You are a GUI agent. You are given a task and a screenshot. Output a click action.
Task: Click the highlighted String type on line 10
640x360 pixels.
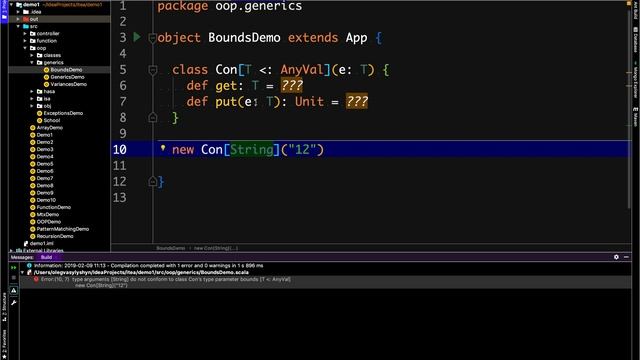click(x=251, y=150)
